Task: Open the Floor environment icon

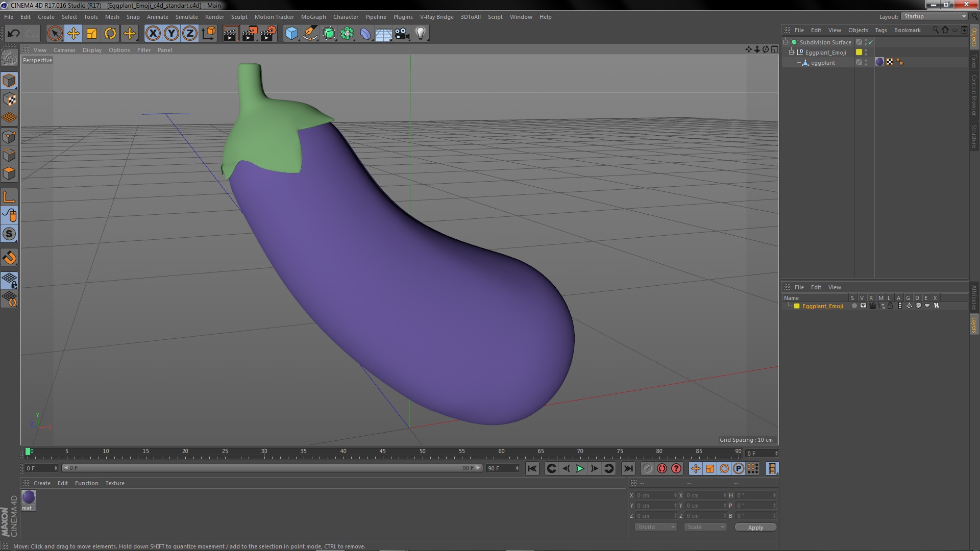Action: click(384, 34)
